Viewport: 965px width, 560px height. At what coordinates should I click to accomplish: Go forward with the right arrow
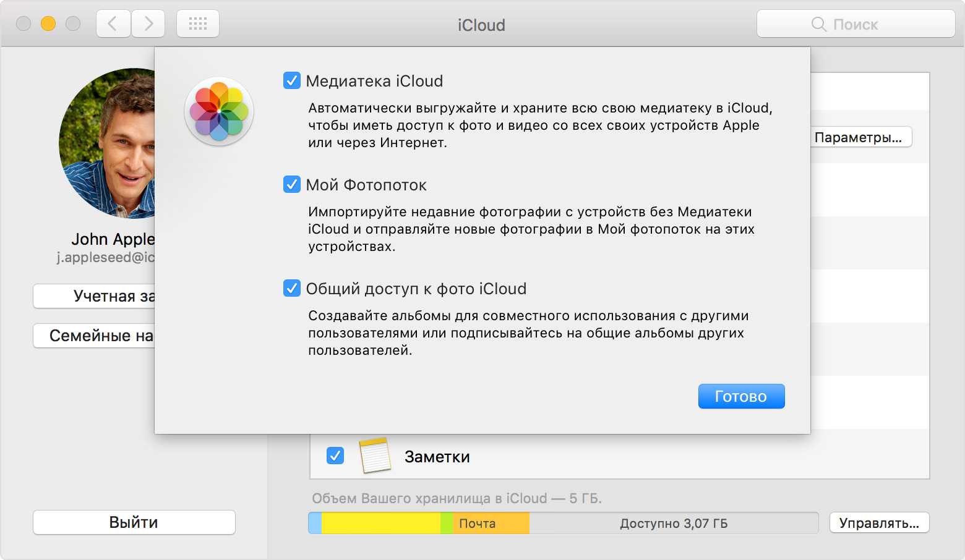(148, 24)
